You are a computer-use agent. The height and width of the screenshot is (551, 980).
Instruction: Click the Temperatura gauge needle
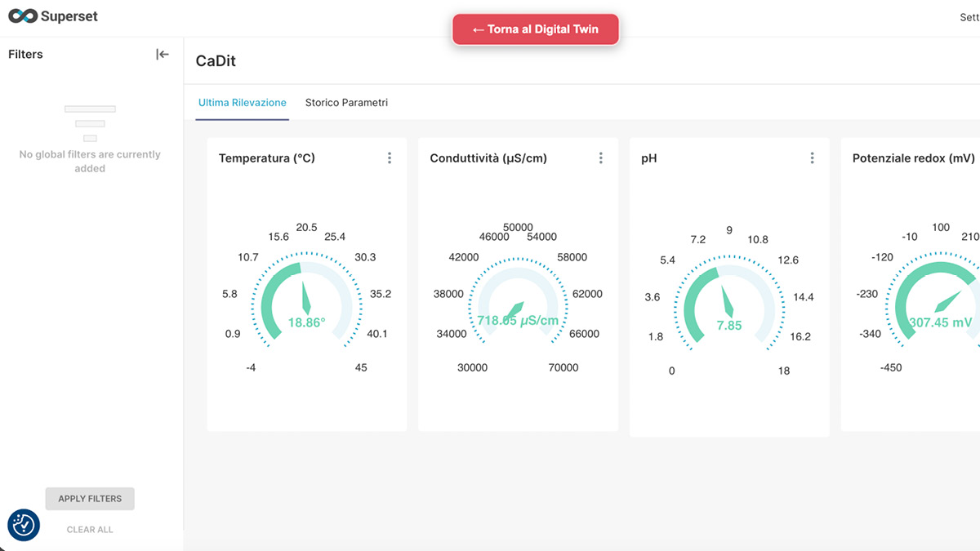point(305,297)
